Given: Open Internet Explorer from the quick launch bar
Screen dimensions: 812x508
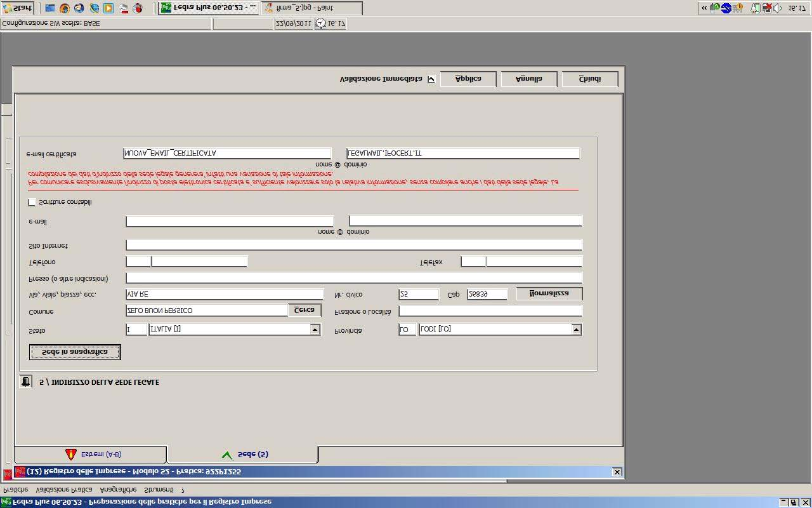Looking at the screenshot, I should pyautogui.click(x=94, y=8).
